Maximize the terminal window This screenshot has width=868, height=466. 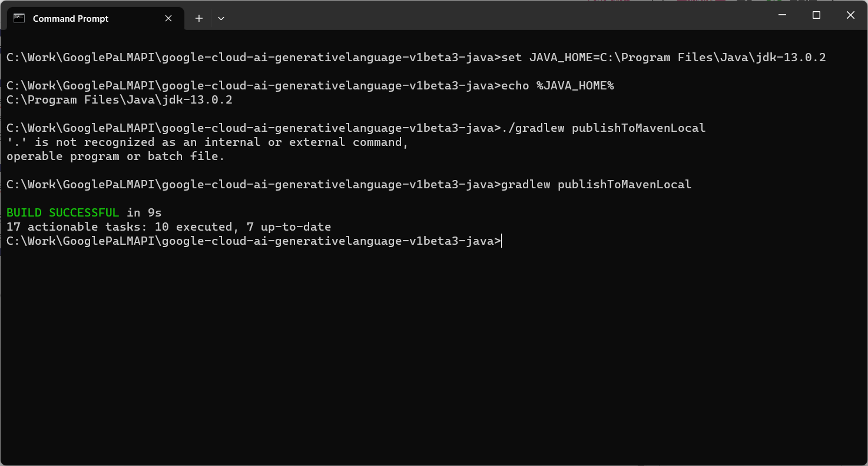(x=816, y=15)
